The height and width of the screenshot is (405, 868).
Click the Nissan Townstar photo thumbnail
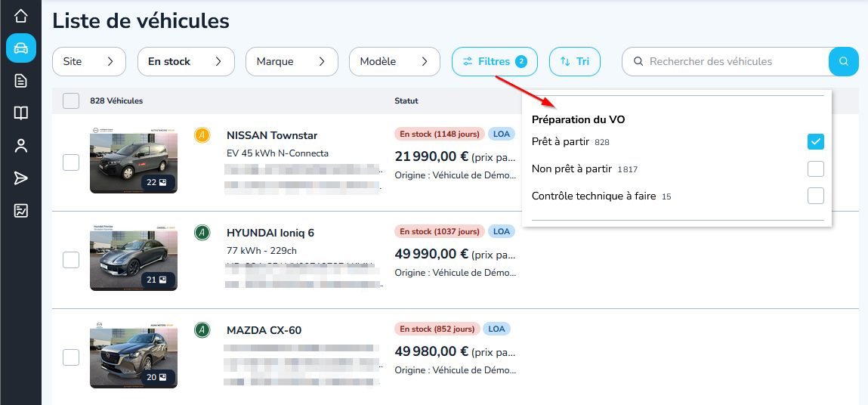point(134,159)
